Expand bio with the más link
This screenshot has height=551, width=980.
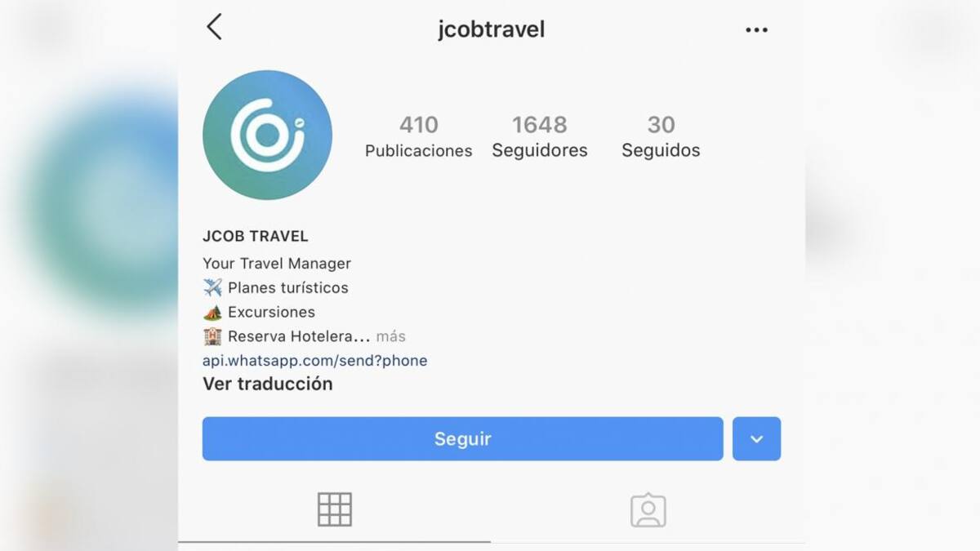point(391,336)
